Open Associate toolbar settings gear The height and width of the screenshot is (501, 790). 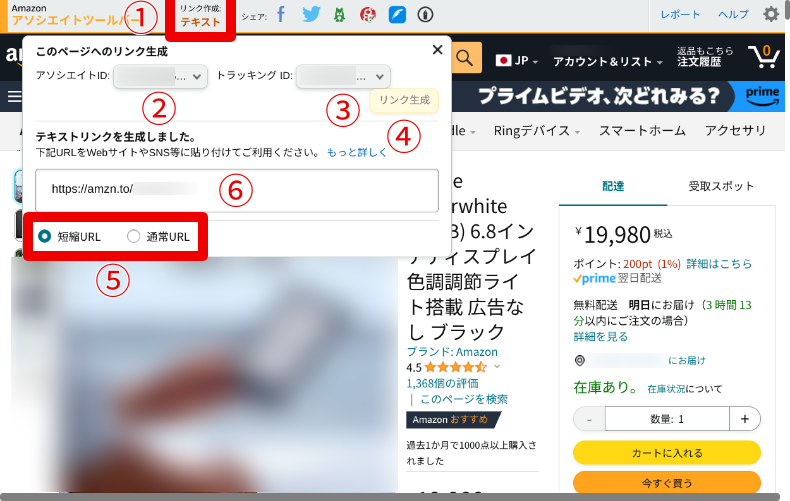point(771,14)
